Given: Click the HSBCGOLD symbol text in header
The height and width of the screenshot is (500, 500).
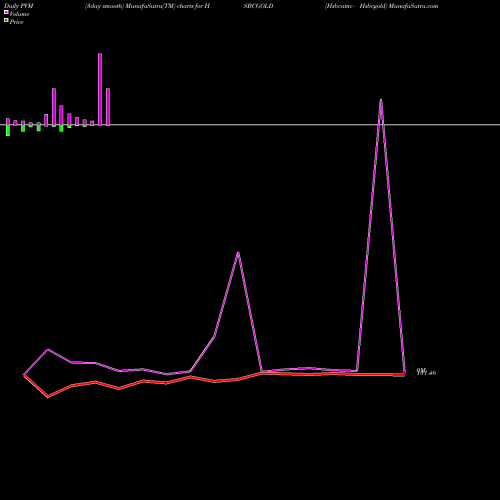Looking at the screenshot, I should (x=258, y=6).
